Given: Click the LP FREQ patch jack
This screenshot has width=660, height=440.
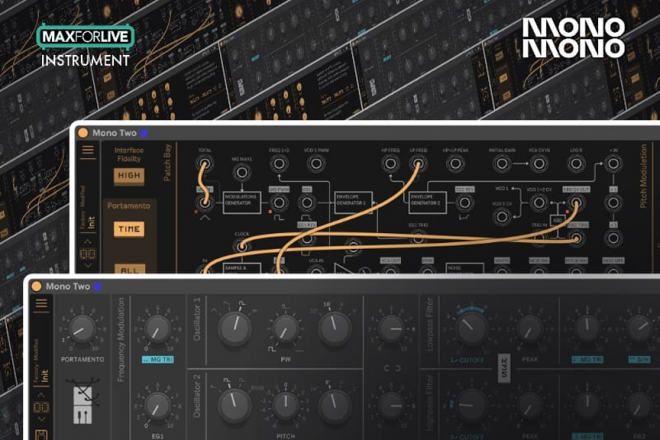Looking at the screenshot, I should (418, 164).
